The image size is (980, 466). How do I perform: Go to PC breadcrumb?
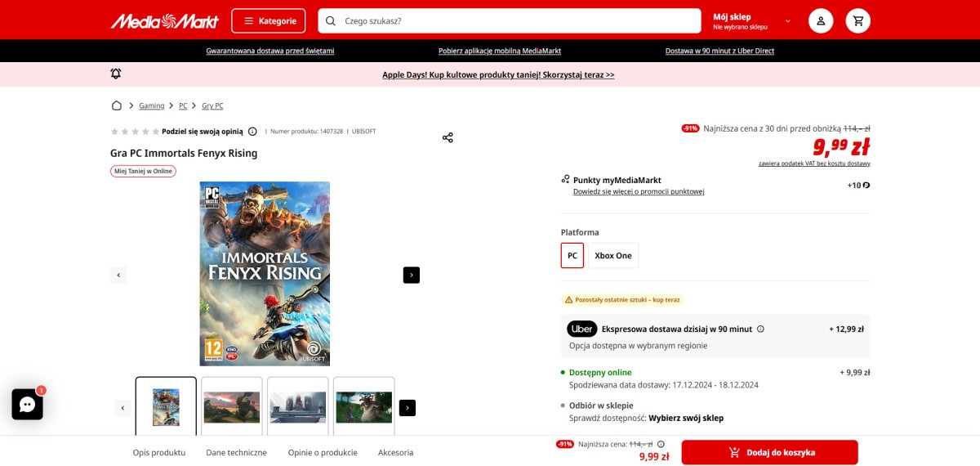pos(183,105)
